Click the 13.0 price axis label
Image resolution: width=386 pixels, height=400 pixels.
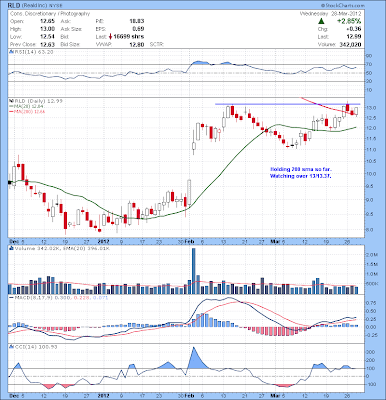click(372, 108)
